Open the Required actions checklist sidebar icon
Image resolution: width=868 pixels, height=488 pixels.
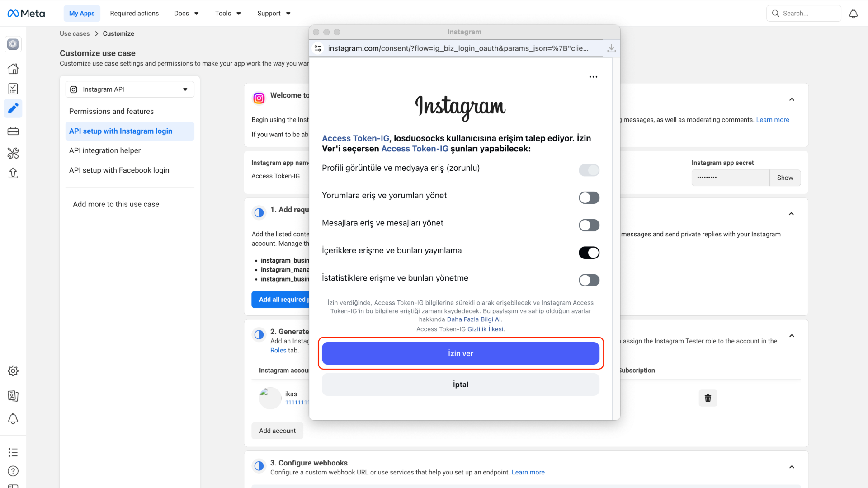point(13,89)
